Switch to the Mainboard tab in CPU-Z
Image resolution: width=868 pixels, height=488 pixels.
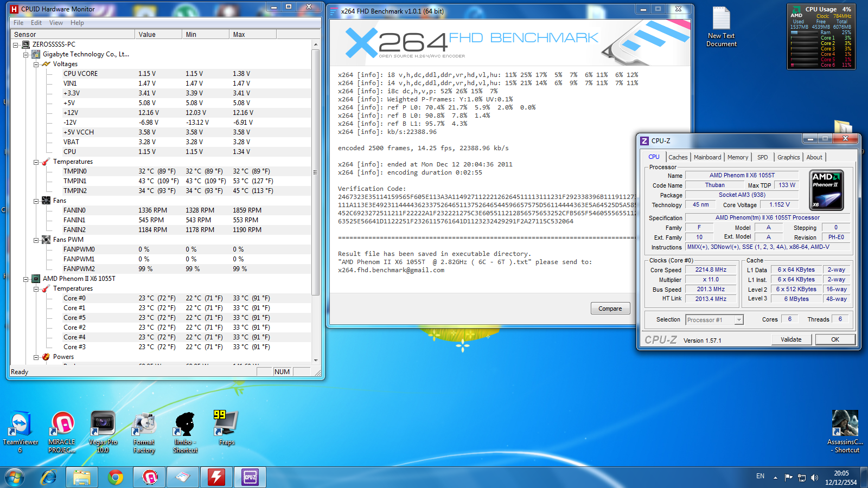pos(707,157)
